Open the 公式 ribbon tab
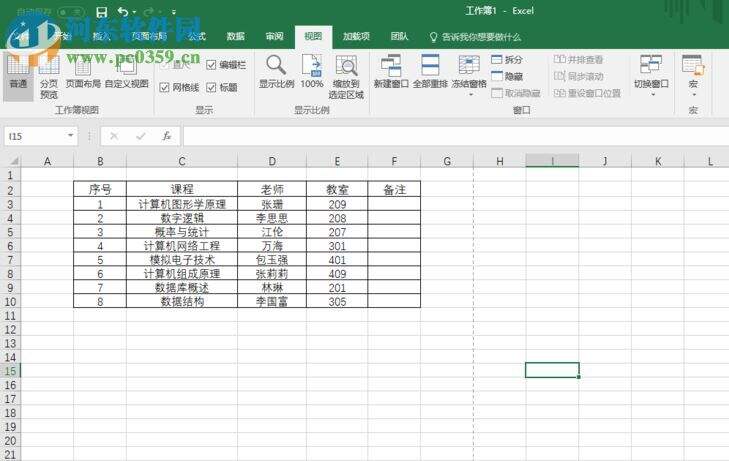The image size is (729, 461). [197, 36]
